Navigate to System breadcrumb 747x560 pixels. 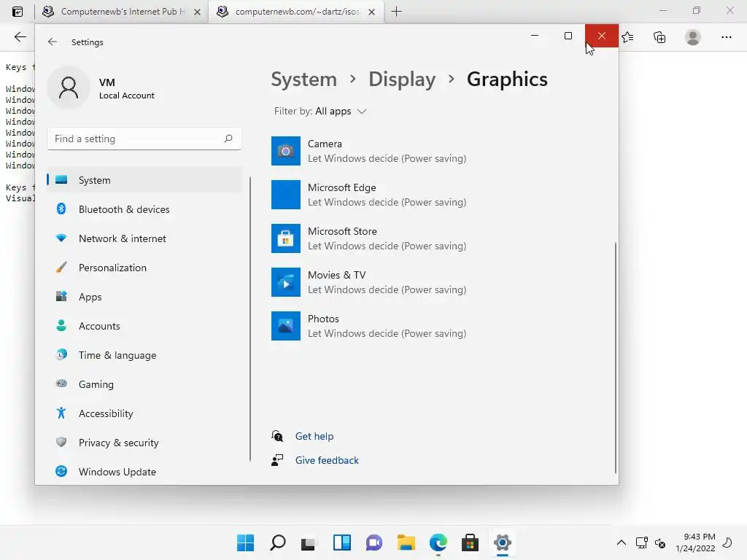[304, 79]
